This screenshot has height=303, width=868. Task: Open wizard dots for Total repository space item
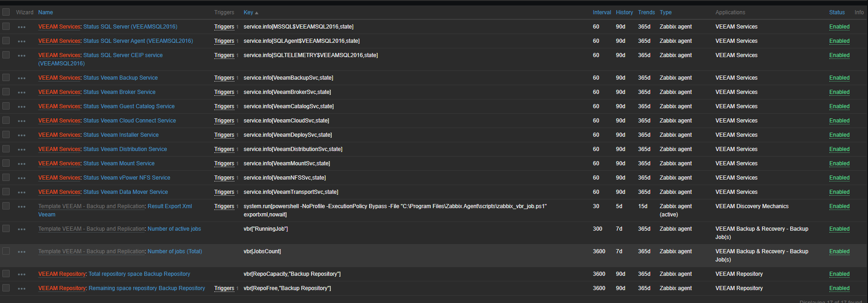tap(22, 274)
